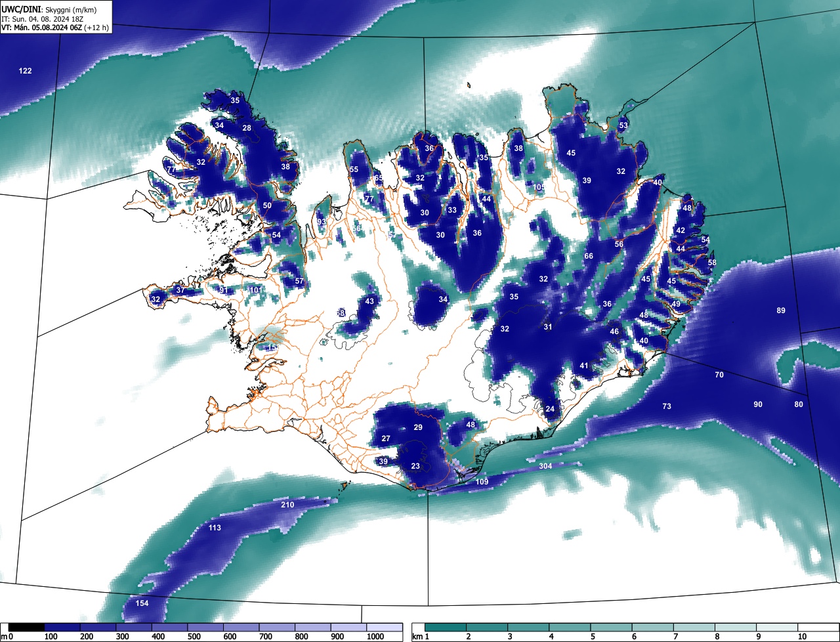Select the map value 53 in the northeast
Screen dimensions: 840x642
pyautogui.click(x=623, y=125)
